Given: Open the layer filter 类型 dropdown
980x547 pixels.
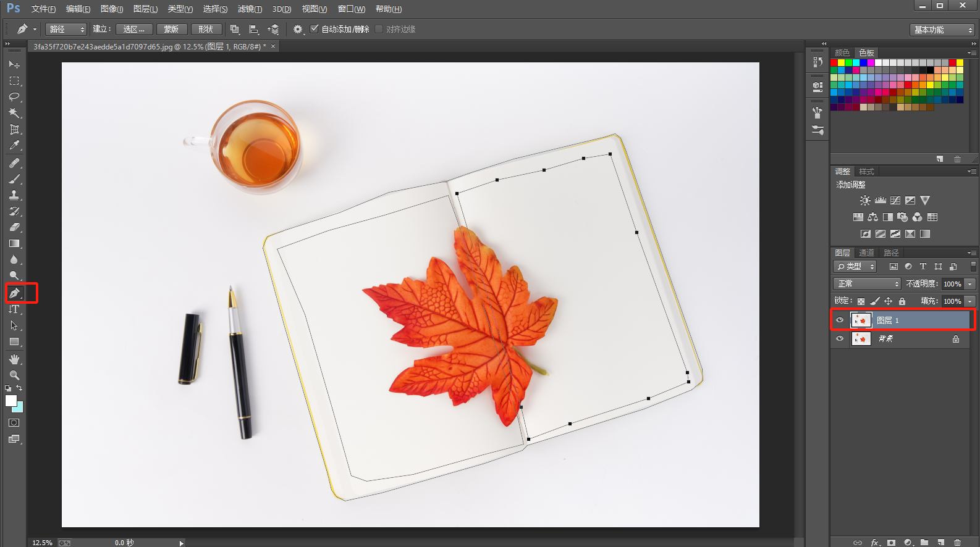Looking at the screenshot, I should coord(855,267).
